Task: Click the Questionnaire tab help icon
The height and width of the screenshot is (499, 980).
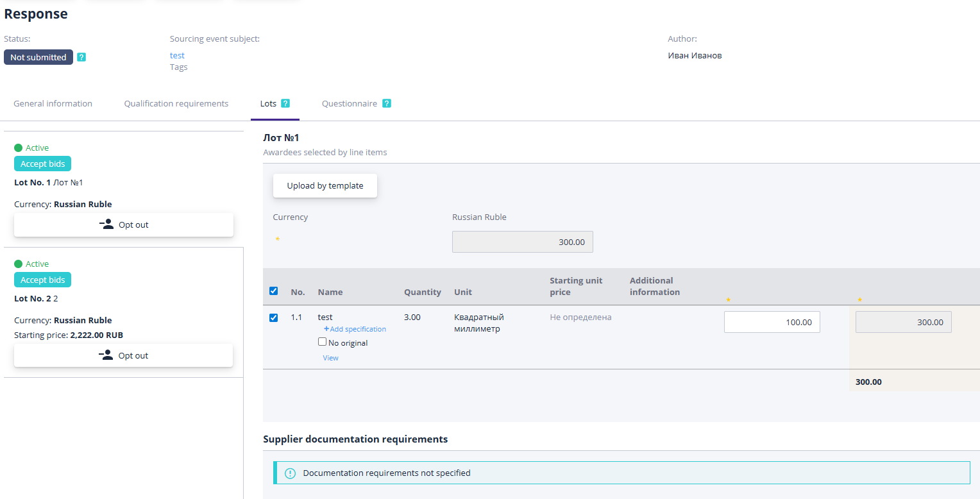Action: click(386, 103)
